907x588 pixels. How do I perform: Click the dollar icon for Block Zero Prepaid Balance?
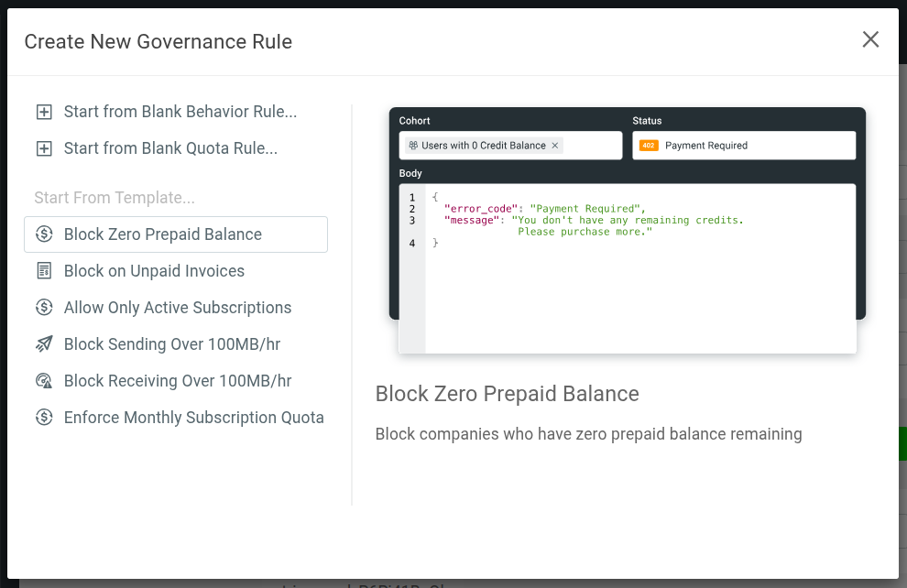pyautogui.click(x=44, y=234)
